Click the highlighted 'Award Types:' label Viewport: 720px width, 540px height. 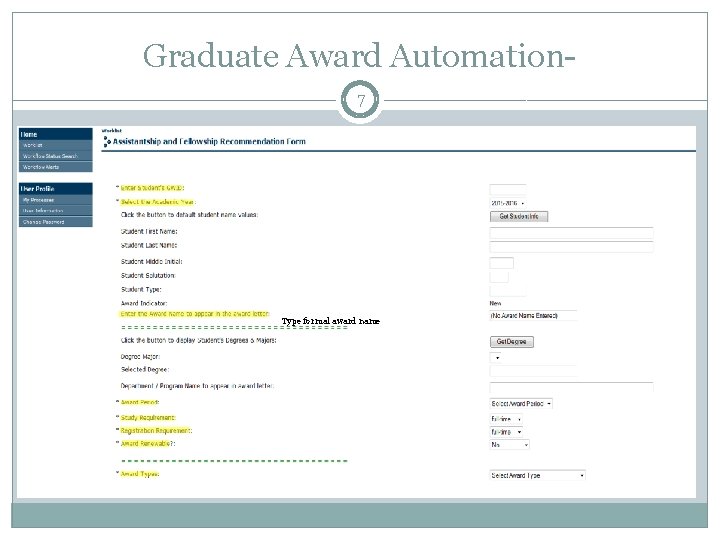(x=140, y=474)
